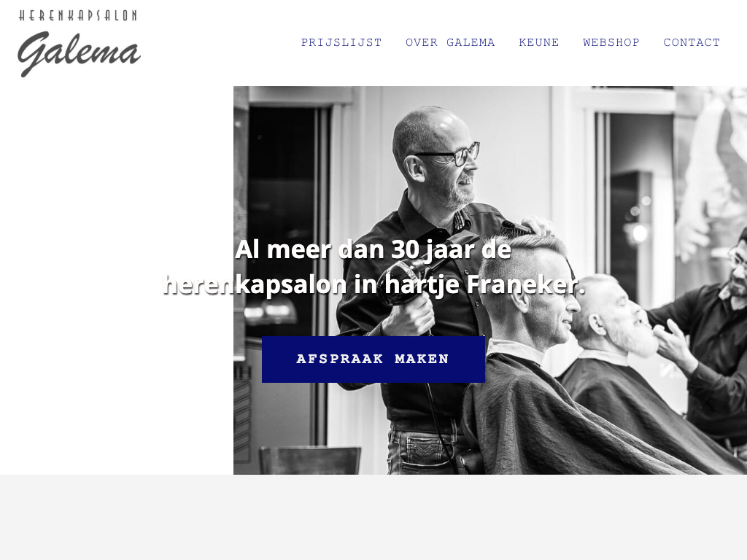Click the HERENKAPSALON text above the logo

tap(78, 15)
